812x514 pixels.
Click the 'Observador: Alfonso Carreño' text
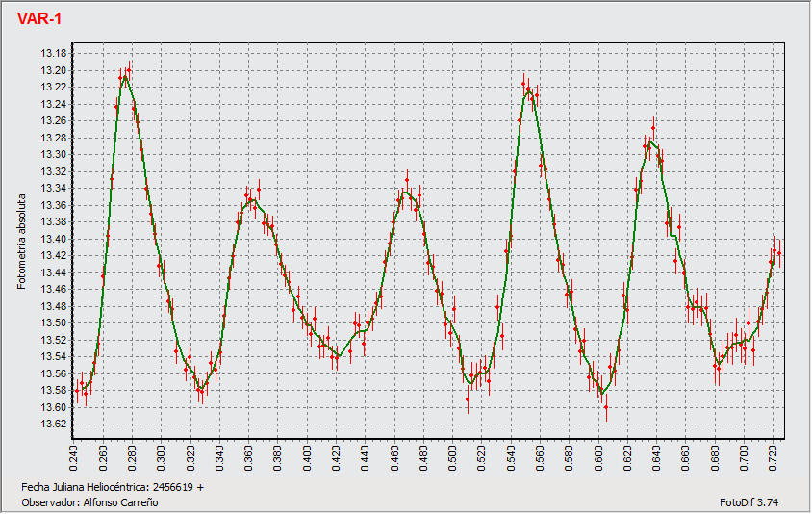89,502
